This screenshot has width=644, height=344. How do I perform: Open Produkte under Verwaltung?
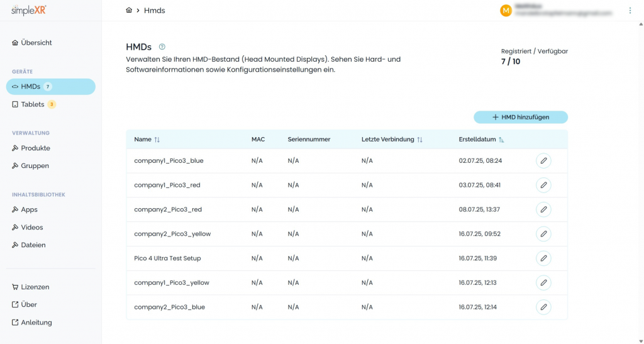tap(35, 148)
